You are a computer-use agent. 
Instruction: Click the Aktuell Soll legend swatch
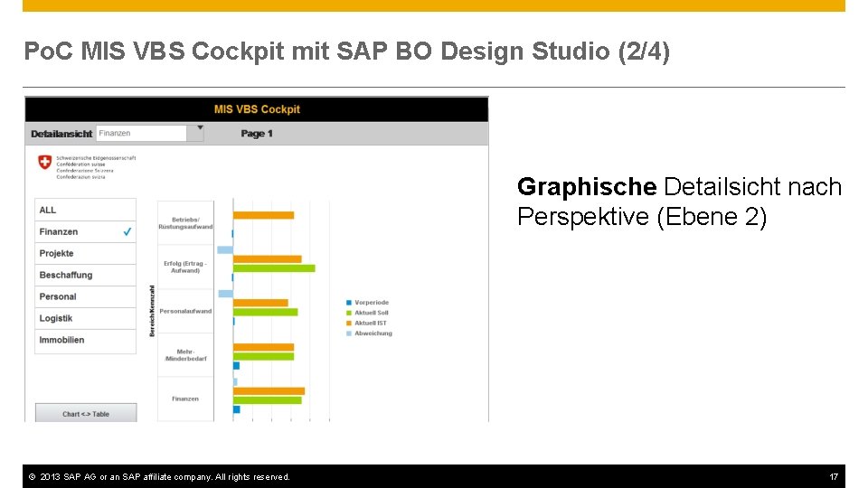[x=349, y=313]
